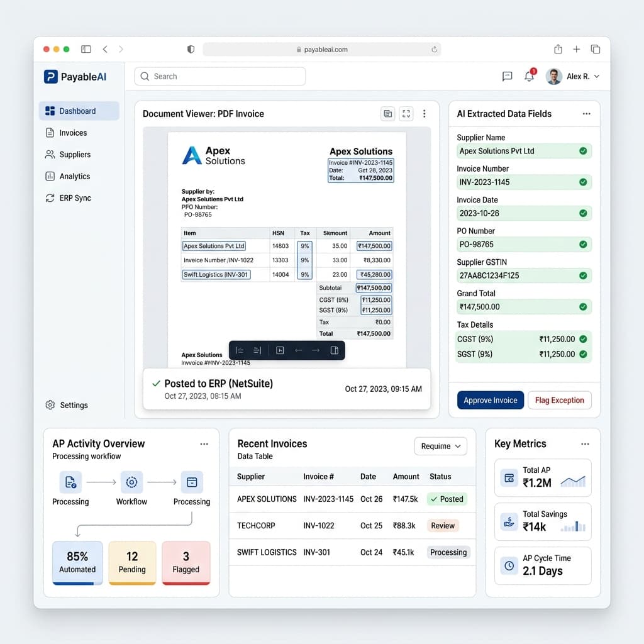This screenshot has height=644, width=644.
Task: Click the document view mode icon
Action: click(x=387, y=114)
